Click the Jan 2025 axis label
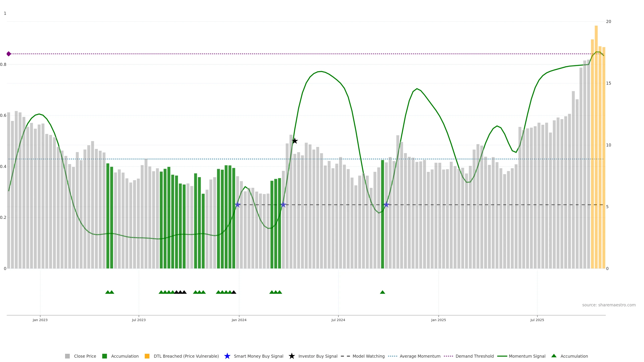The image size is (644, 362). (x=438, y=320)
